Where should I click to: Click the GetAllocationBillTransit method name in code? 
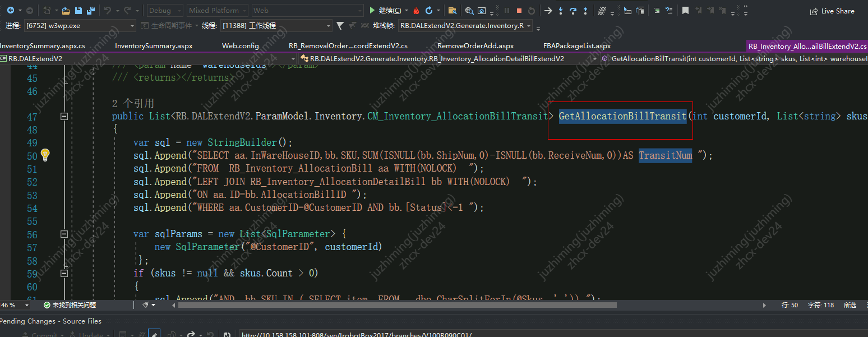[622, 116]
